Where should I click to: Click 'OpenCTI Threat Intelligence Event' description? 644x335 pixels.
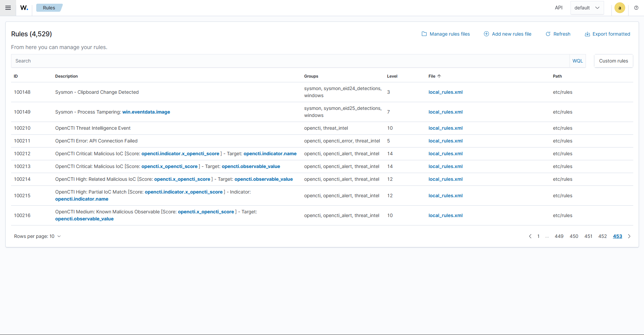93,128
